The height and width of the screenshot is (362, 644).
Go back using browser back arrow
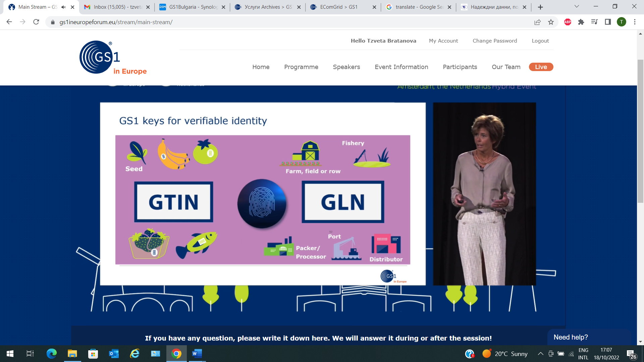point(9,22)
